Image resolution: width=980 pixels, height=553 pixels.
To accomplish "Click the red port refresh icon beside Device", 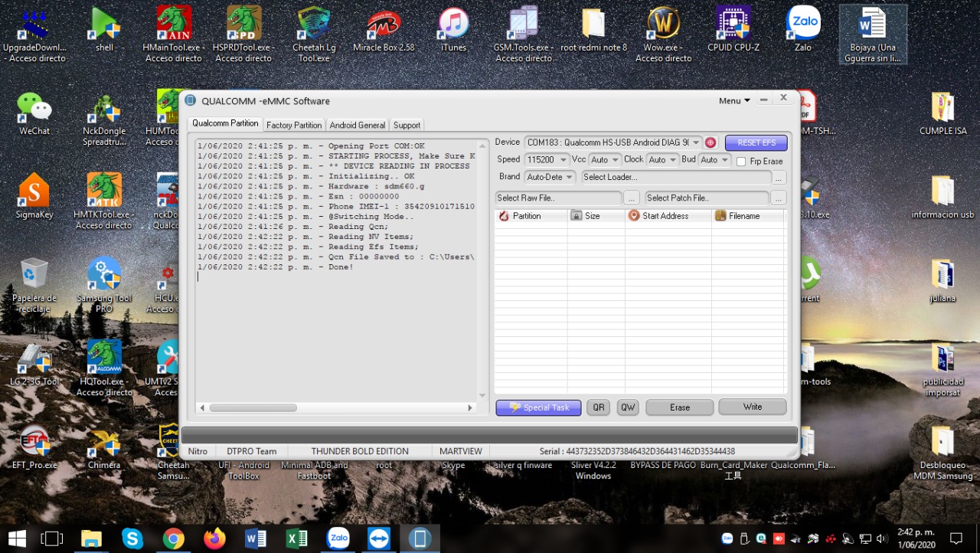I will click(x=710, y=142).
